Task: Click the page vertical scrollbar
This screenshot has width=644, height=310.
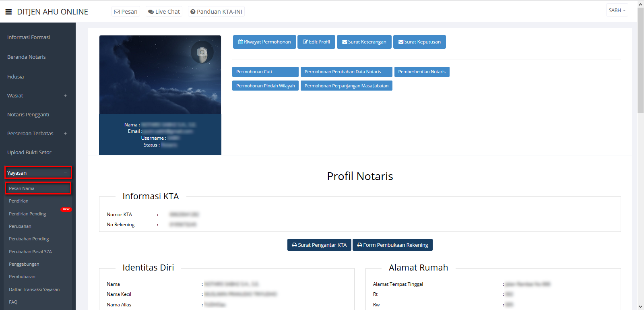Action: click(640, 60)
